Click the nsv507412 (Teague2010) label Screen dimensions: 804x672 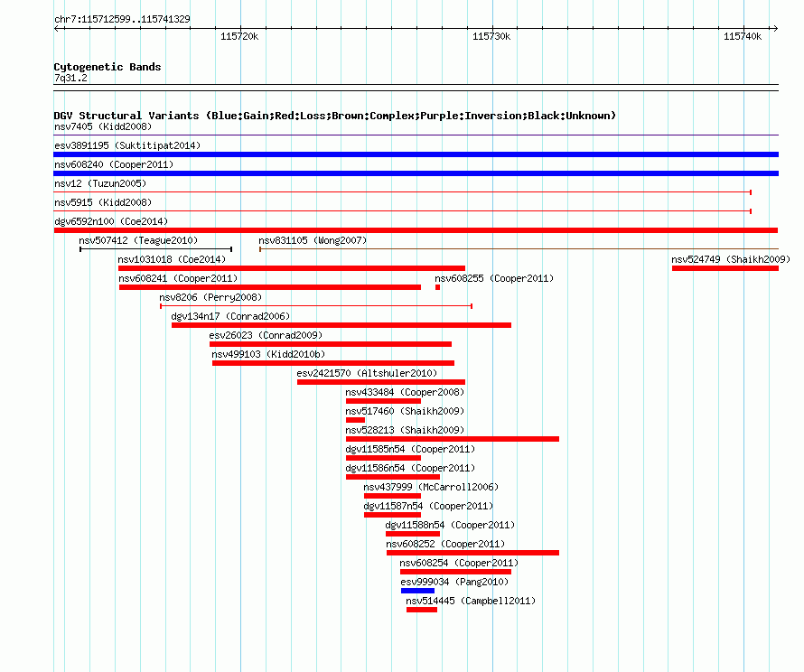138,240
